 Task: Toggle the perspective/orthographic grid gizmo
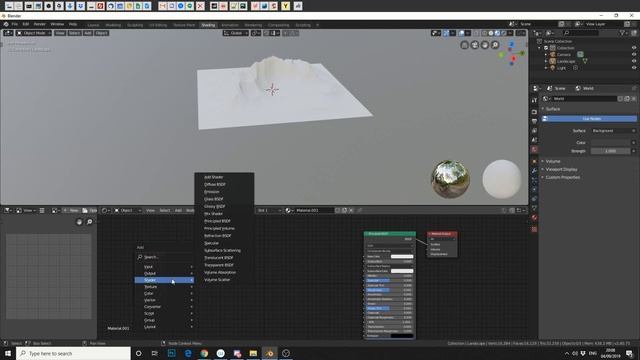tap(464, 45)
